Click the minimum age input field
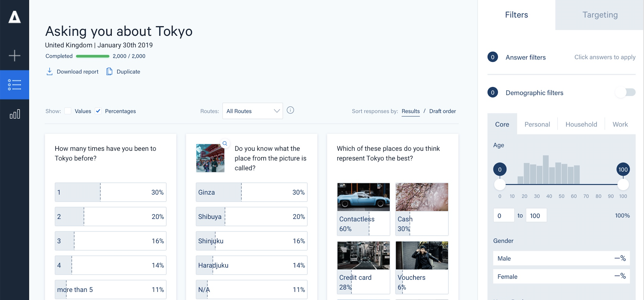 tap(504, 215)
